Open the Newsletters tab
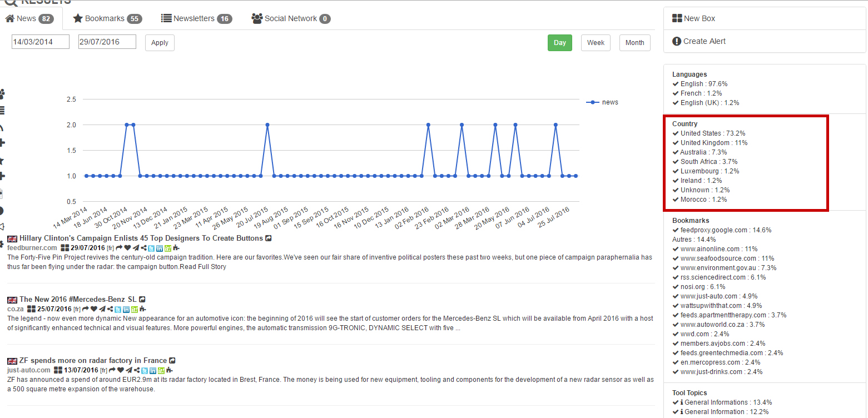This screenshot has height=418, width=868. 197,18
